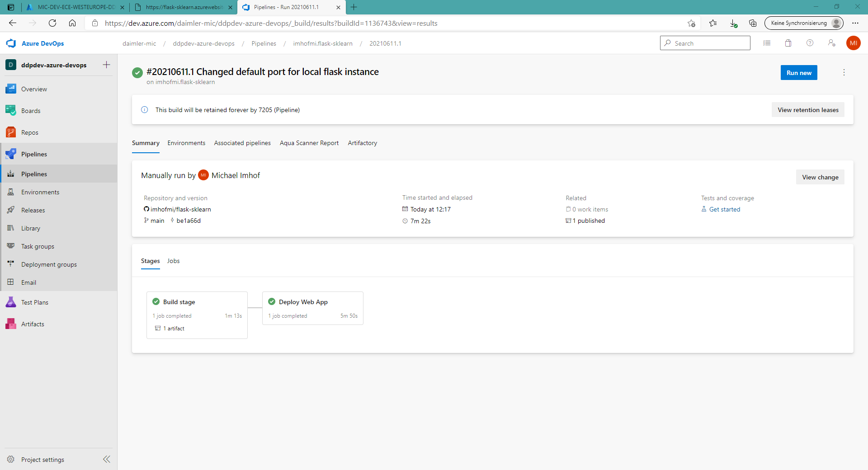Open the imhofmi/flask-sklearn repository link

(x=180, y=209)
